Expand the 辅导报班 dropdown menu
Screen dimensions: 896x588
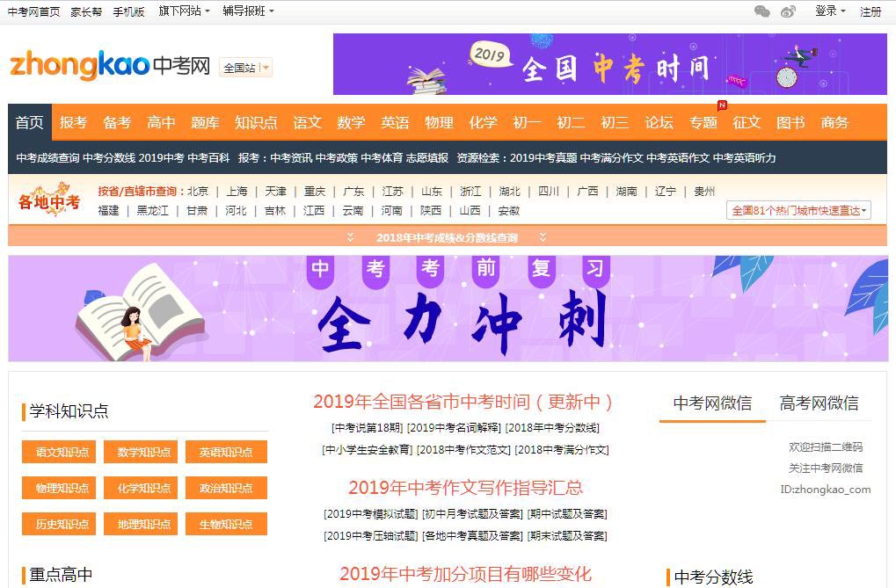pyautogui.click(x=248, y=11)
